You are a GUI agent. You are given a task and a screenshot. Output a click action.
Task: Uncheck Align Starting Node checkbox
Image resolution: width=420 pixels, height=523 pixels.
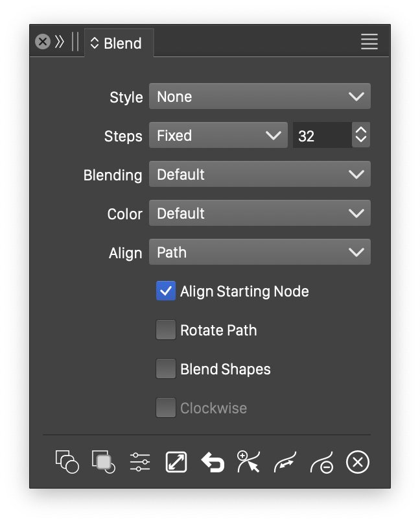tap(166, 291)
